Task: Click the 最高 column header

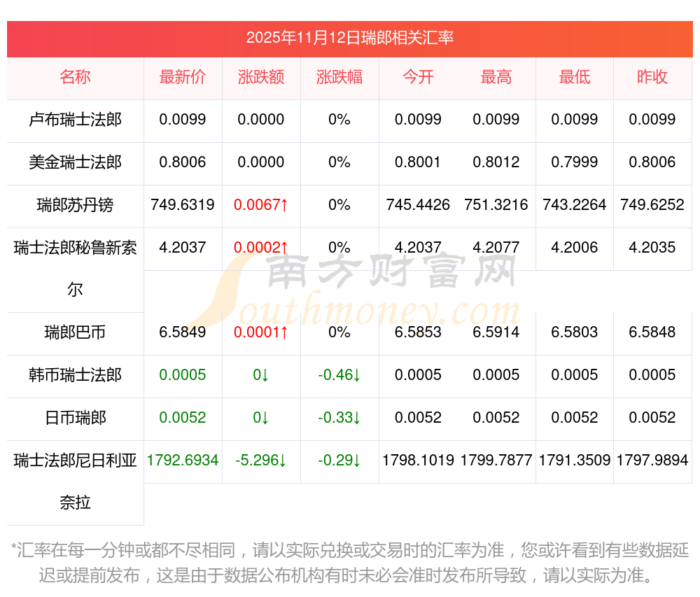Action: tap(496, 77)
